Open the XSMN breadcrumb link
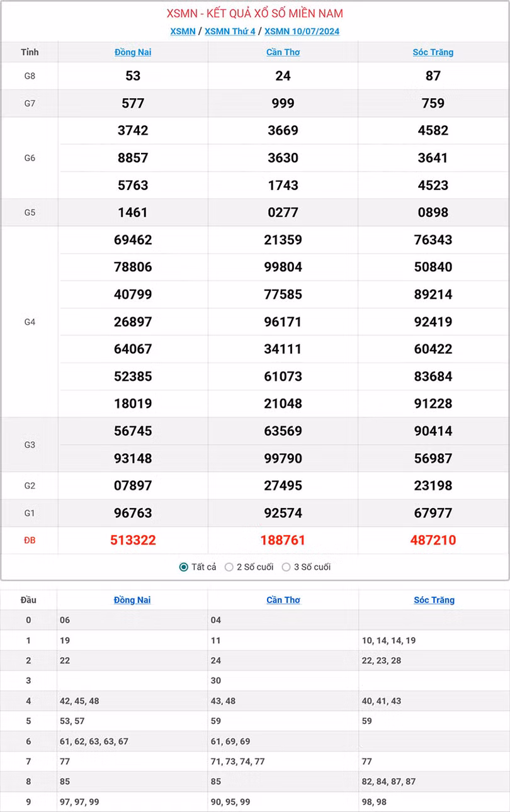Viewport: 510px width, 812px height. tap(183, 31)
